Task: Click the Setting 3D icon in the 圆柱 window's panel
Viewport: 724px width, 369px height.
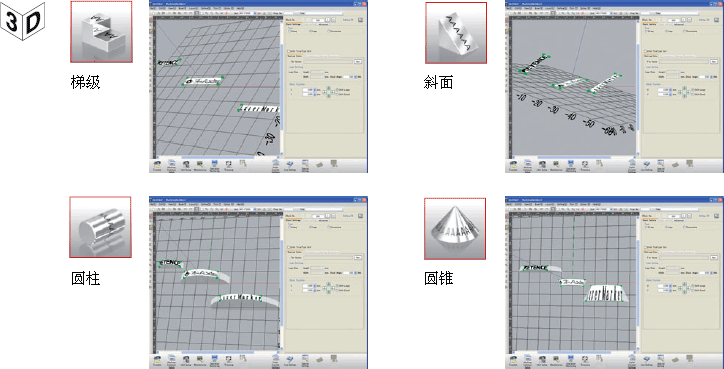Action: [361, 215]
